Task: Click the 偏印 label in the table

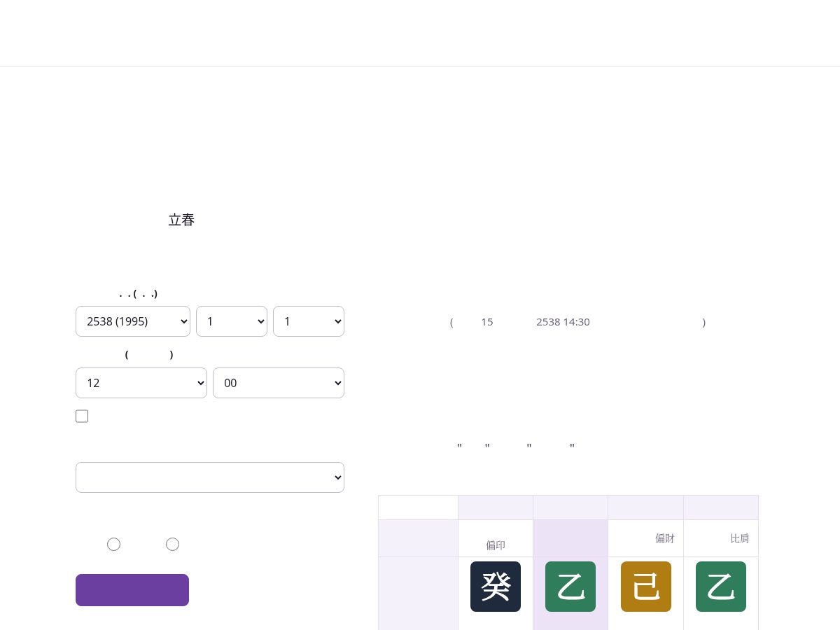Action: (x=496, y=545)
